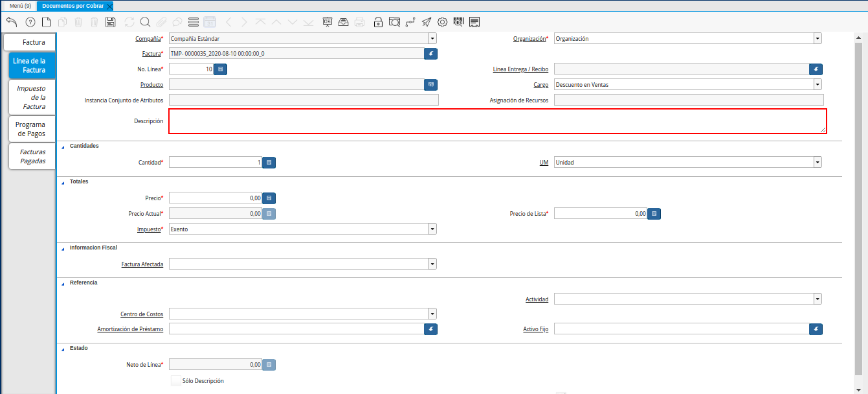Click the chat speech bubble icon
The width and height of the screenshot is (868, 394).
tap(177, 22)
